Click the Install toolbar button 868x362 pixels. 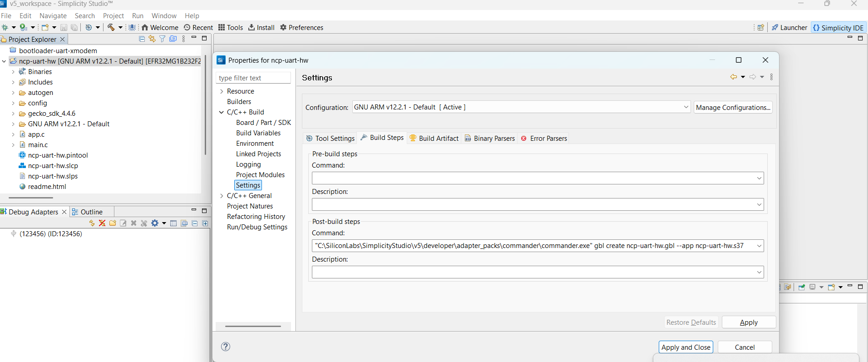point(261,27)
